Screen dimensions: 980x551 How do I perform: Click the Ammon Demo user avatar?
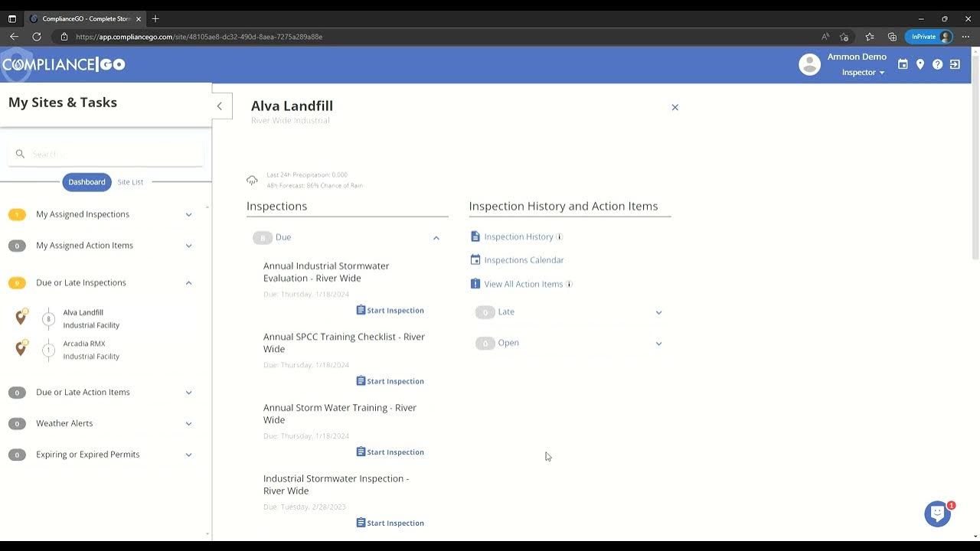[809, 64]
